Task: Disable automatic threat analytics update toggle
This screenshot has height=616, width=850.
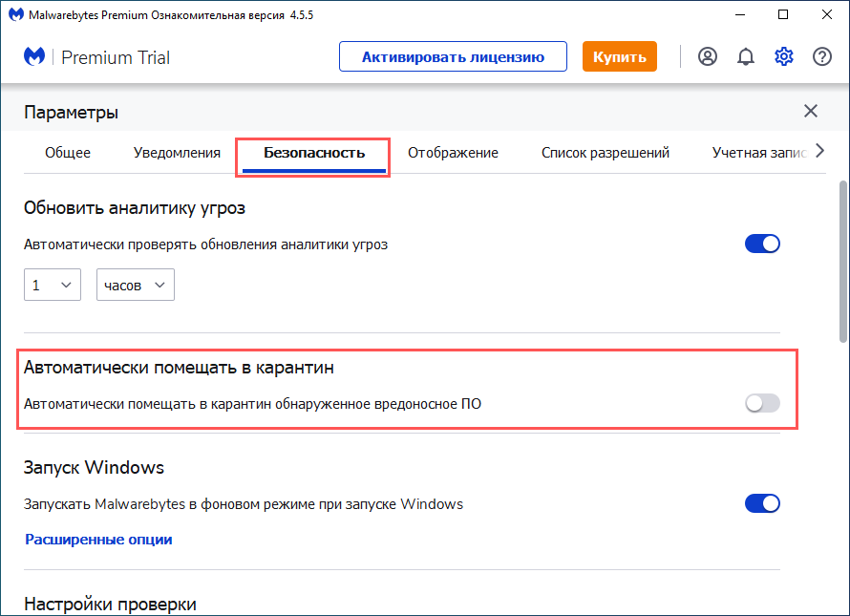Action: (762, 244)
